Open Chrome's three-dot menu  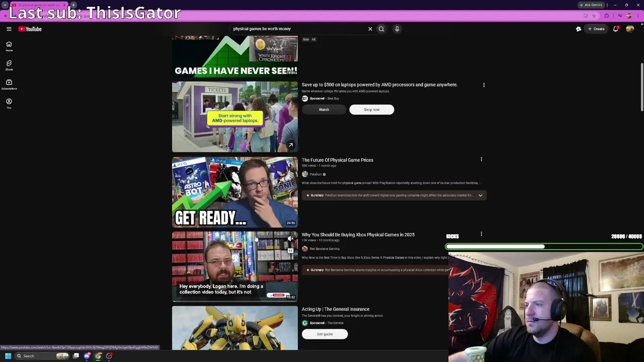(x=637, y=16)
